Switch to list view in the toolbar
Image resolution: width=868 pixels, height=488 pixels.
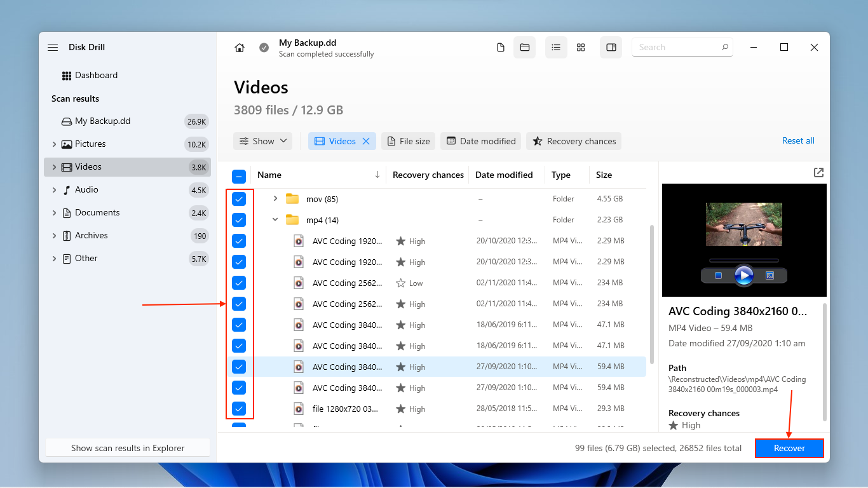click(556, 47)
